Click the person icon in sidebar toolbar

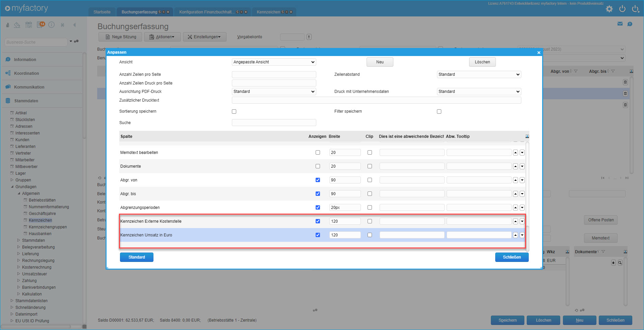pyautogui.click(x=7, y=25)
